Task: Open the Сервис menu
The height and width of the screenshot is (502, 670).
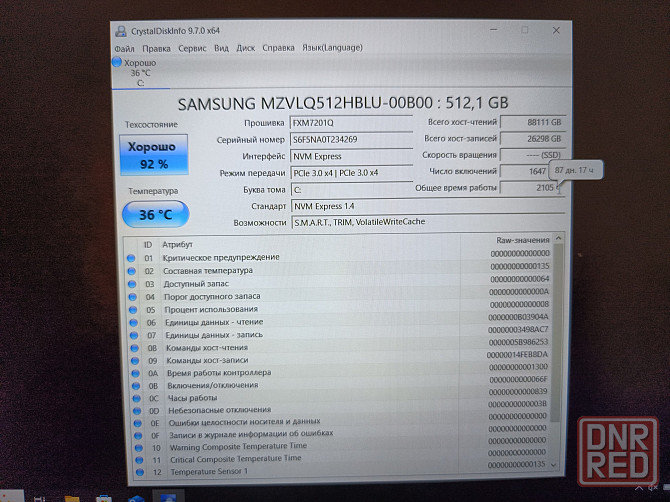Action: point(192,48)
